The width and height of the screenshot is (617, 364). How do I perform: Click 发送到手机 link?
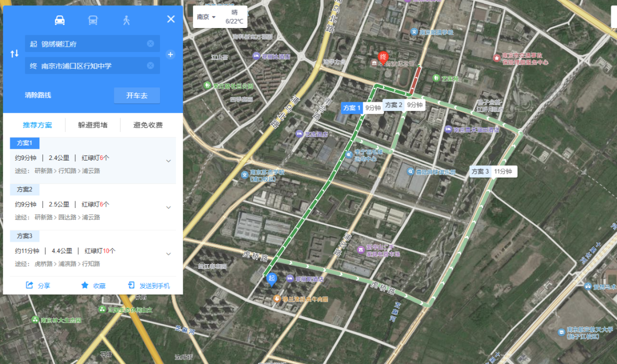149,286
